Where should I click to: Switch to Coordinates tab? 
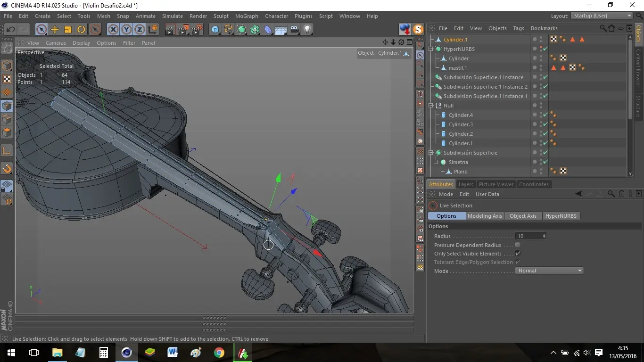point(534,184)
